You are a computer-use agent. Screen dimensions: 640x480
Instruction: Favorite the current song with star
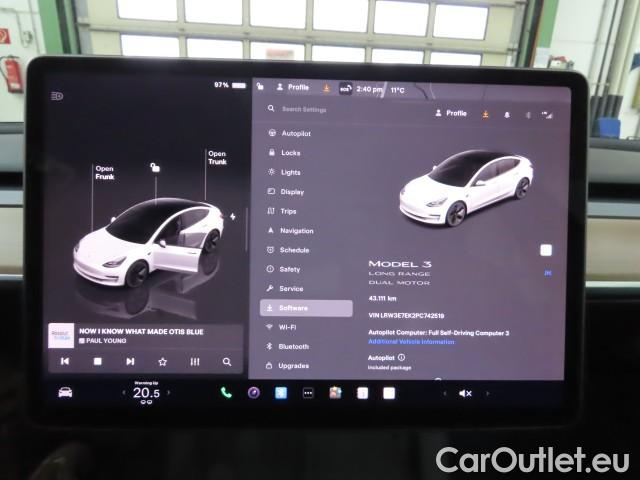coord(162,362)
